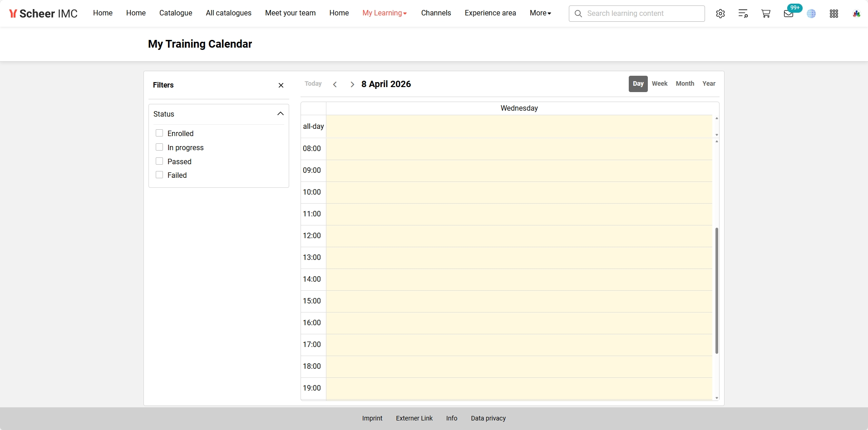This screenshot has height=430, width=868.
Task: Click the Scheer IMC logo
Action: point(43,14)
